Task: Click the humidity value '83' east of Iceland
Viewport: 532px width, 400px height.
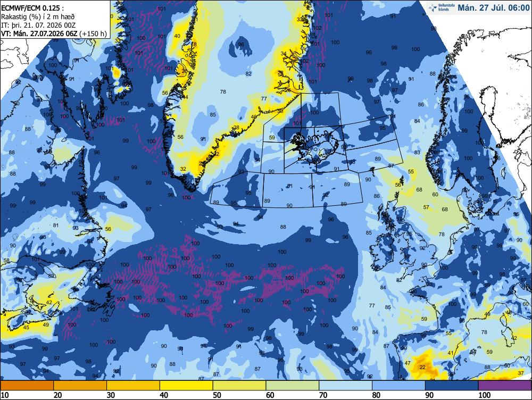Action: [417, 152]
